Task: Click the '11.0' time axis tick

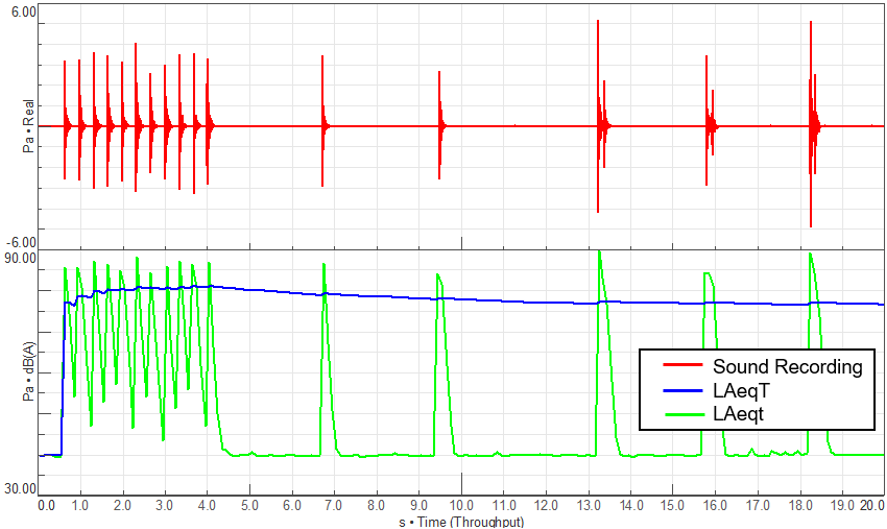Action: [503, 505]
